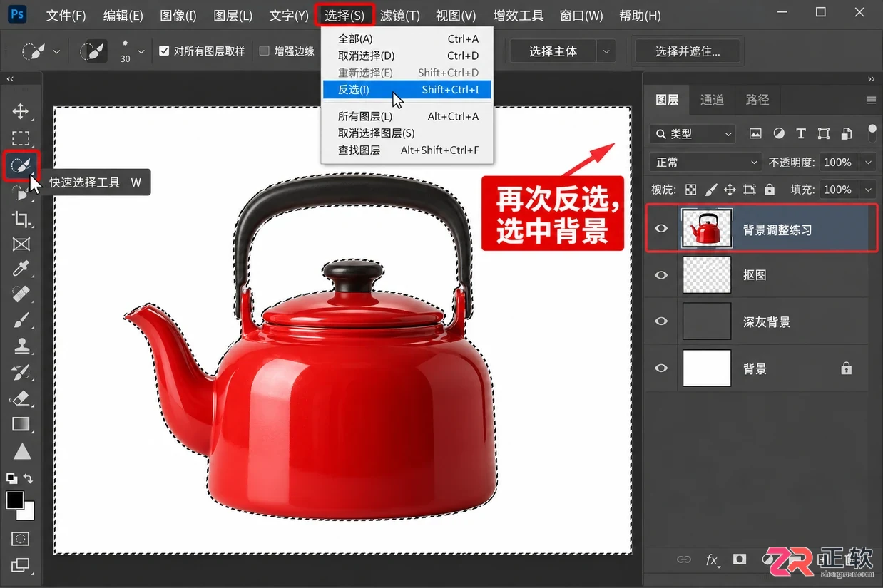Select the Quick Selection tool in the toolbox
Screen dimensions: 883x588
(21, 165)
